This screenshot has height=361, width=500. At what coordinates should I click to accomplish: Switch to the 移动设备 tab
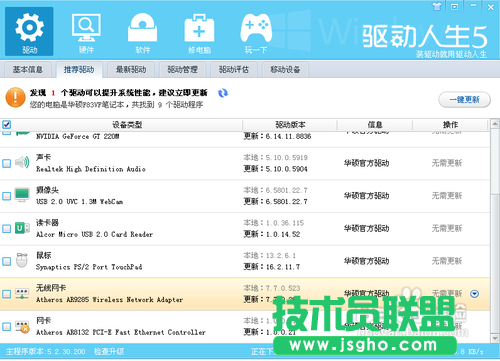click(x=285, y=69)
